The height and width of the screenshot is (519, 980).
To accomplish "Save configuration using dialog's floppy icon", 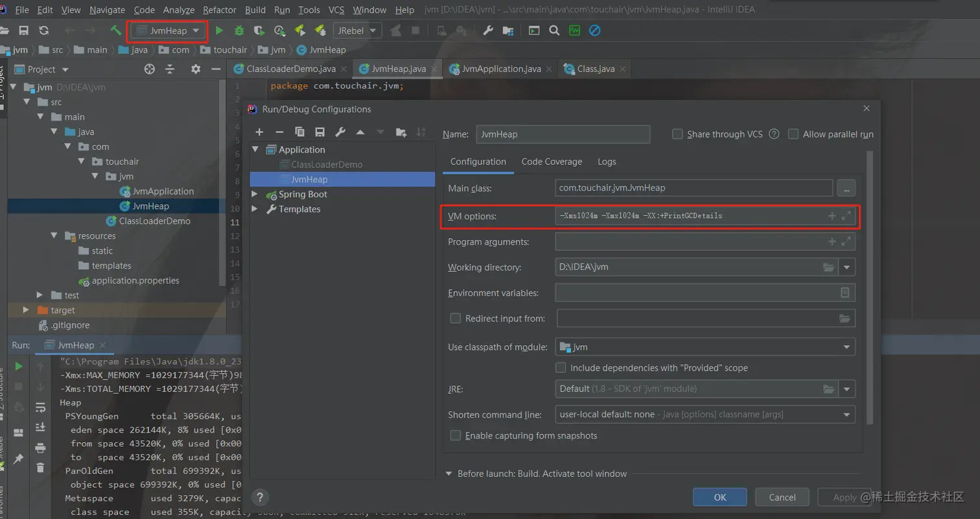I will click(320, 132).
